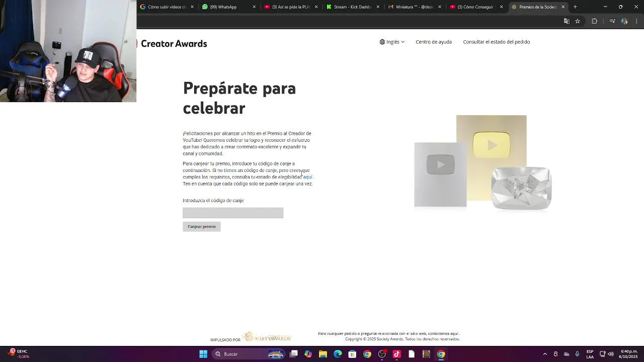
Task: Open Microsoft Store from the taskbar
Action: pyautogui.click(x=352, y=354)
